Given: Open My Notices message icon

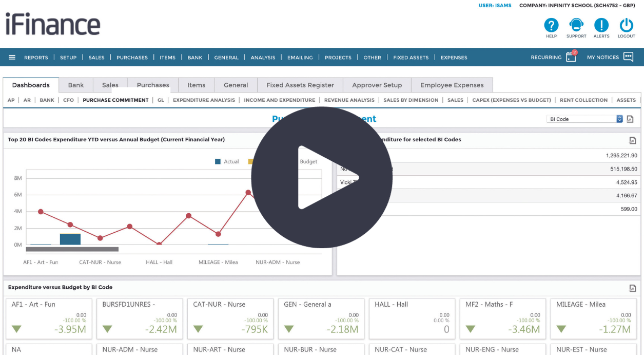Looking at the screenshot, I should [x=629, y=58].
